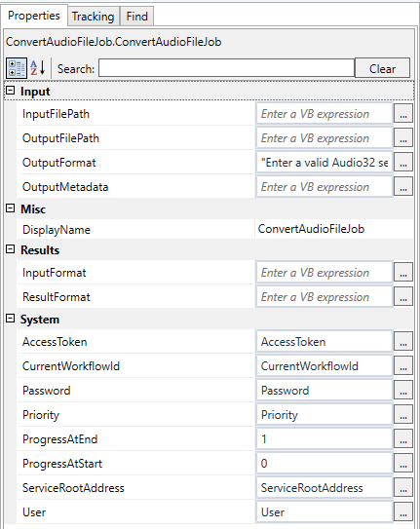Select the ProgressAtEnd value box

click(x=325, y=439)
